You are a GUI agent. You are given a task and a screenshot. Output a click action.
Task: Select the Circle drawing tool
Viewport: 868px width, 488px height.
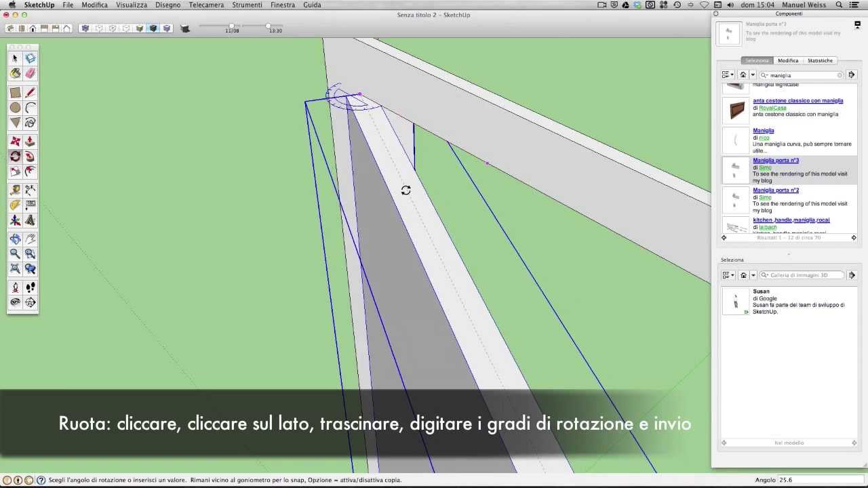tap(15, 108)
